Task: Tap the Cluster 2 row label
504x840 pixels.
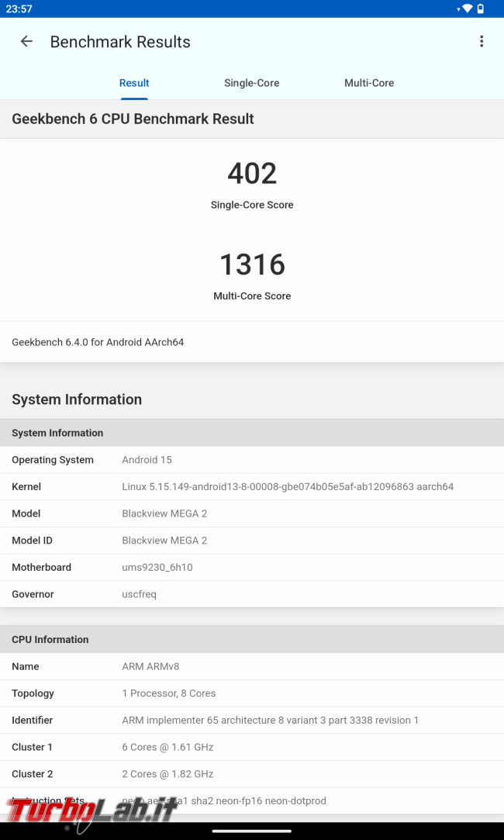Action: click(x=32, y=773)
